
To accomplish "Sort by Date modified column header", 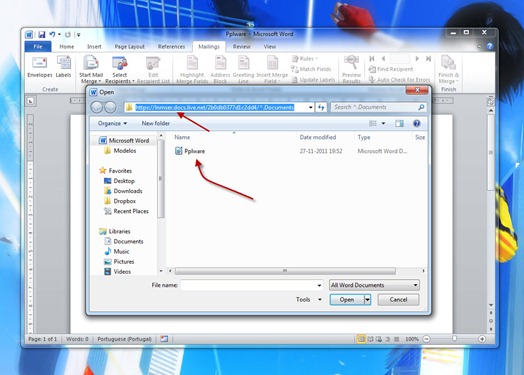I will [x=317, y=137].
